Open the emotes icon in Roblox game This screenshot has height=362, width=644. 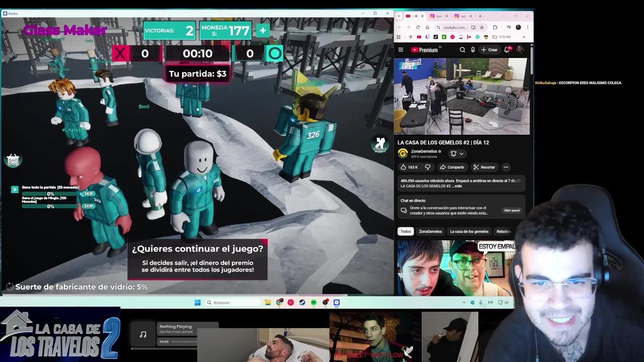tap(380, 144)
